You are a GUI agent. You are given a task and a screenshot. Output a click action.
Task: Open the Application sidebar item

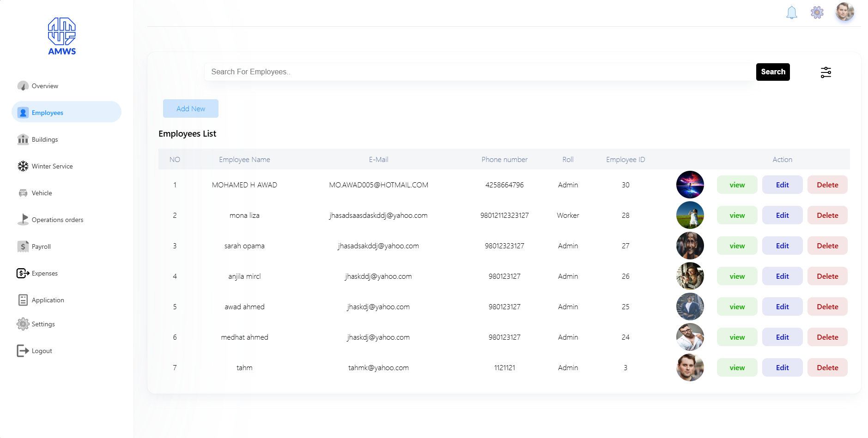[x=48, y=300]
